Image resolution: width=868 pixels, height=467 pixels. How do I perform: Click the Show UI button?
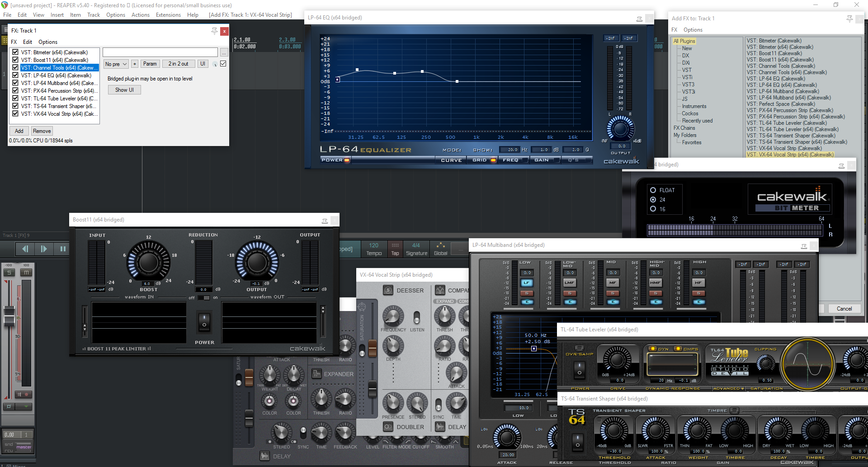click(124, 90)
